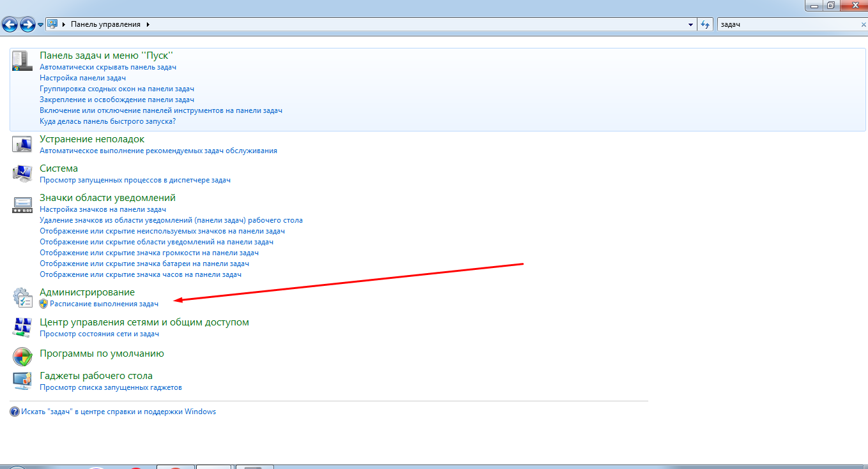The width and height of the screenshot is (868, 469).
Task: Click the blue help question mark icon
Action: click(x=15, y=412)
